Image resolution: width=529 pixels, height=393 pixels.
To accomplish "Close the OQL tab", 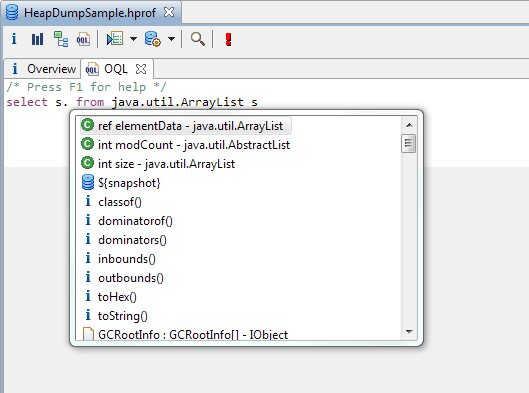I will pyautogui.click(x=141, y=69).
